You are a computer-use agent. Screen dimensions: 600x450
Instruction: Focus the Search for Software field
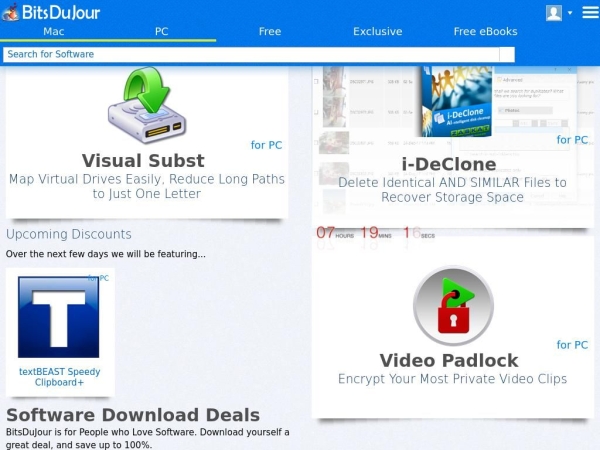[251, 54]
